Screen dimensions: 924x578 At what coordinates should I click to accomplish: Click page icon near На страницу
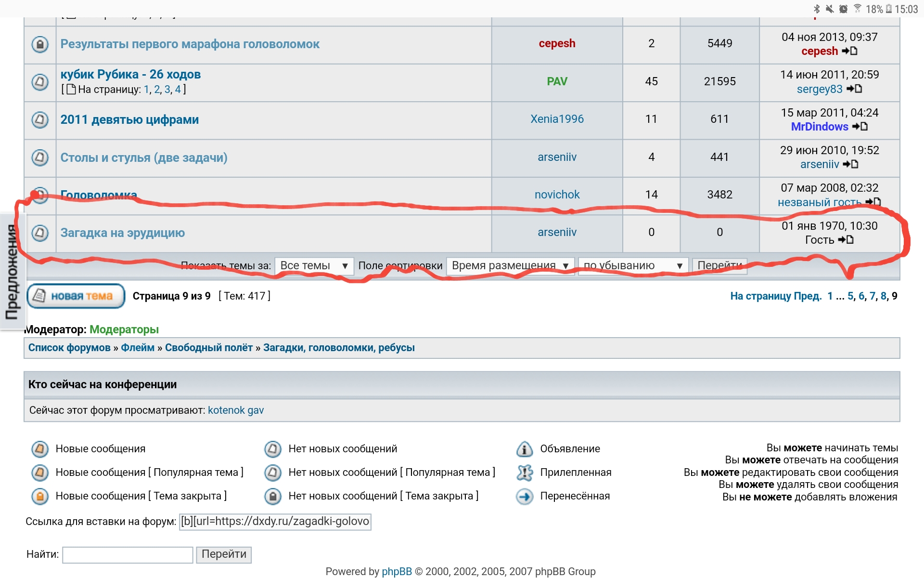coord(71,89)
